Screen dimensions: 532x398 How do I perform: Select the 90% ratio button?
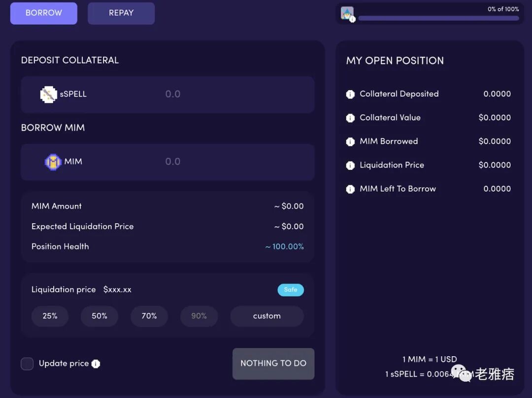(199, 316)
